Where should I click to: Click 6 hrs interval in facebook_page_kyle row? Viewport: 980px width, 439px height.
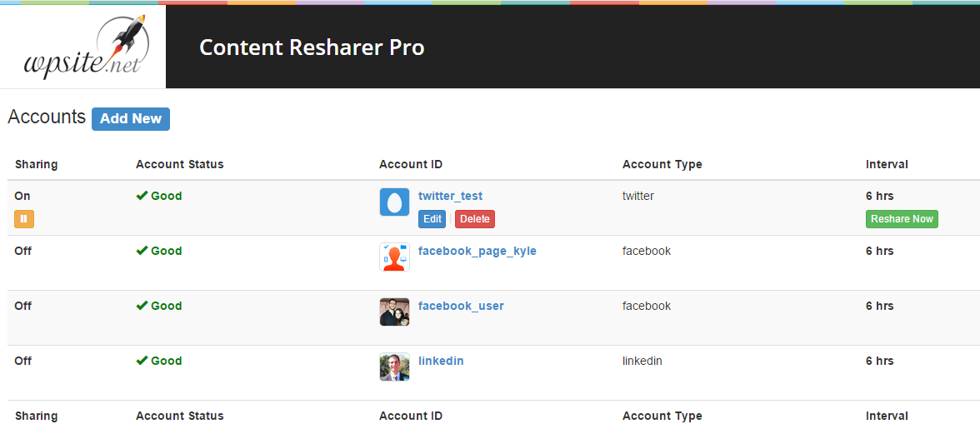(879, 251)
